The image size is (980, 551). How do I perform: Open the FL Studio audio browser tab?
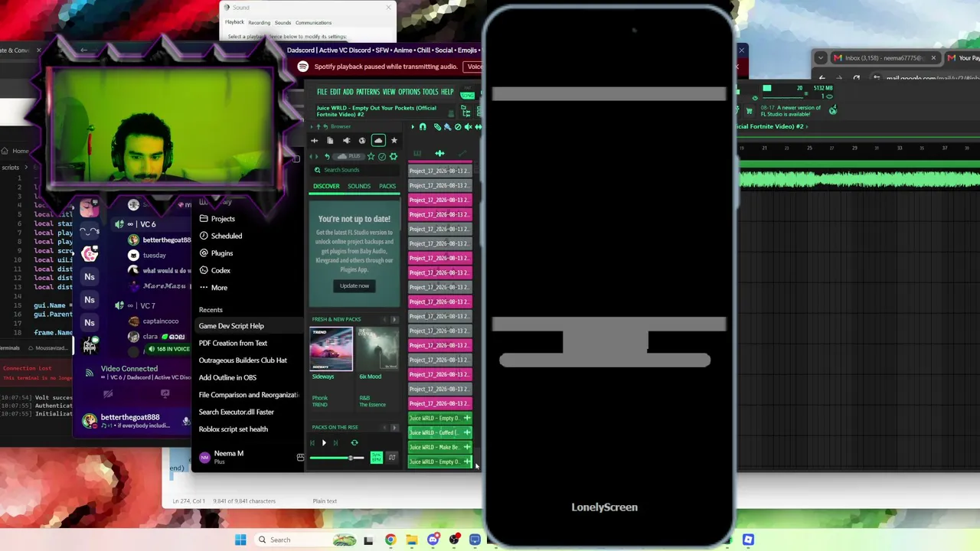pos(314,141)
